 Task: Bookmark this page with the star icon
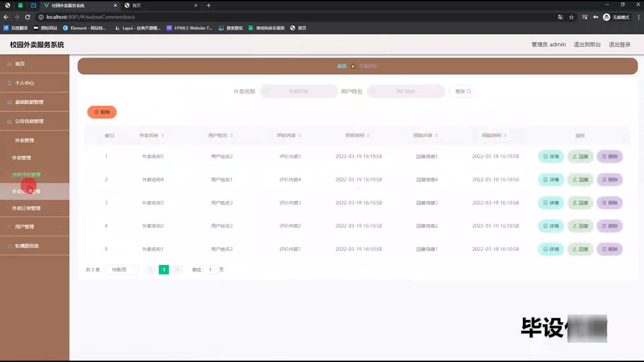[572, 17]
